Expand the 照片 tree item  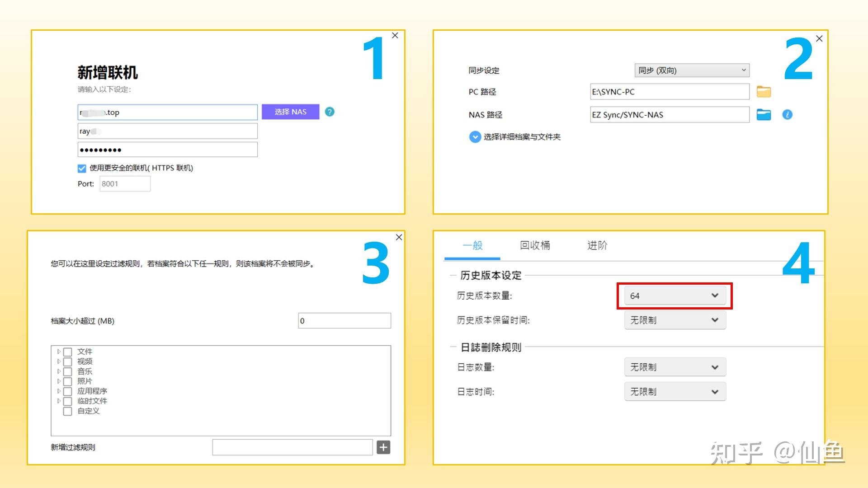(60, 381)
